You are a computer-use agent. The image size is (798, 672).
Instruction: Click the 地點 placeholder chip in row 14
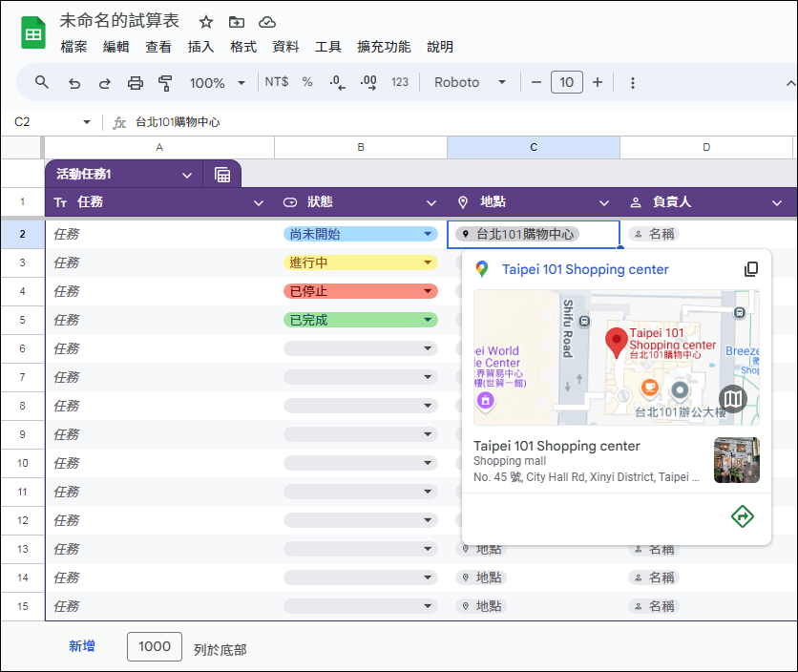coord(481,577)
